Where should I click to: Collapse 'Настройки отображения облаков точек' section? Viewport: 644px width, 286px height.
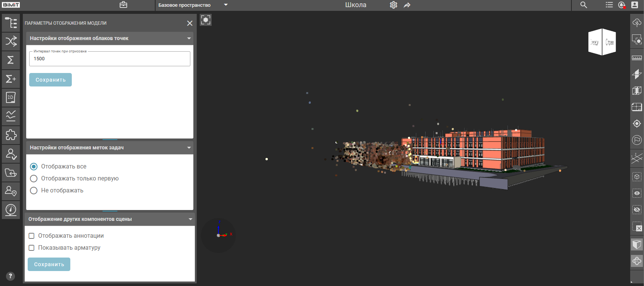click(x=189, y=39)
